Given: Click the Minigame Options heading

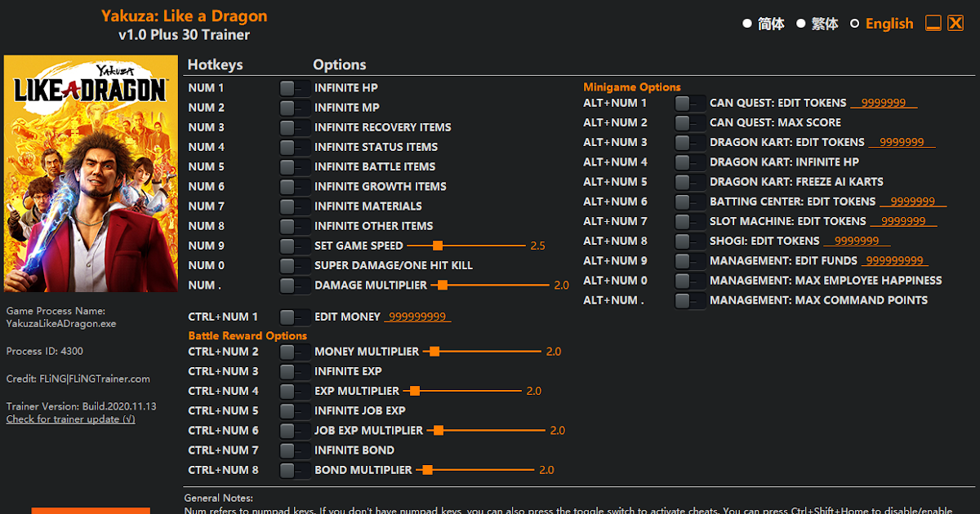Looking at the screenshot, I should click(632, 86).
